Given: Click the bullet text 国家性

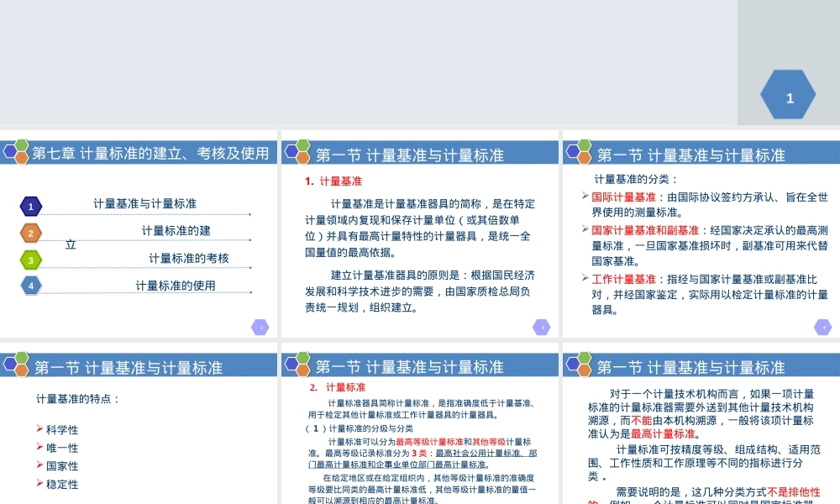Looking at the screenshot, I should (62, 466).
